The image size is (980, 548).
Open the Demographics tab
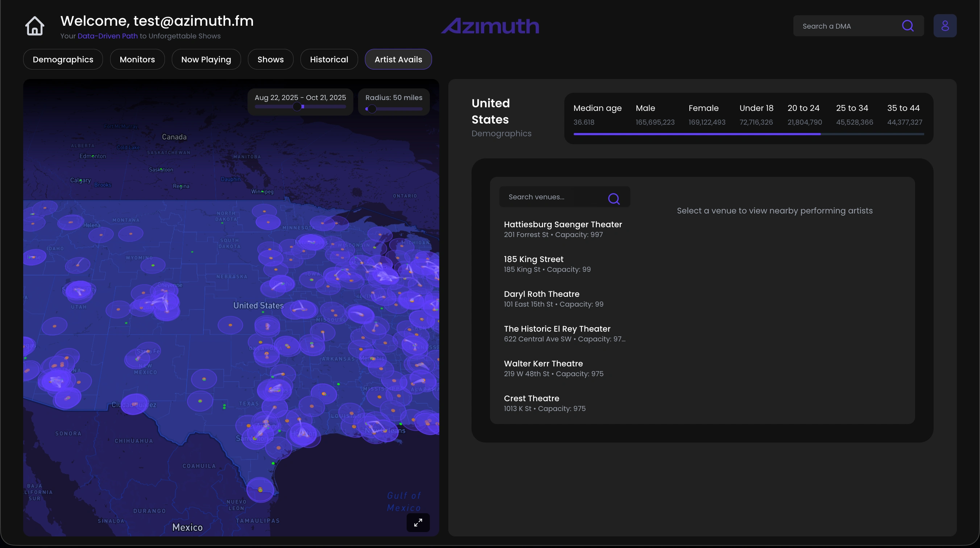(63, 59)
